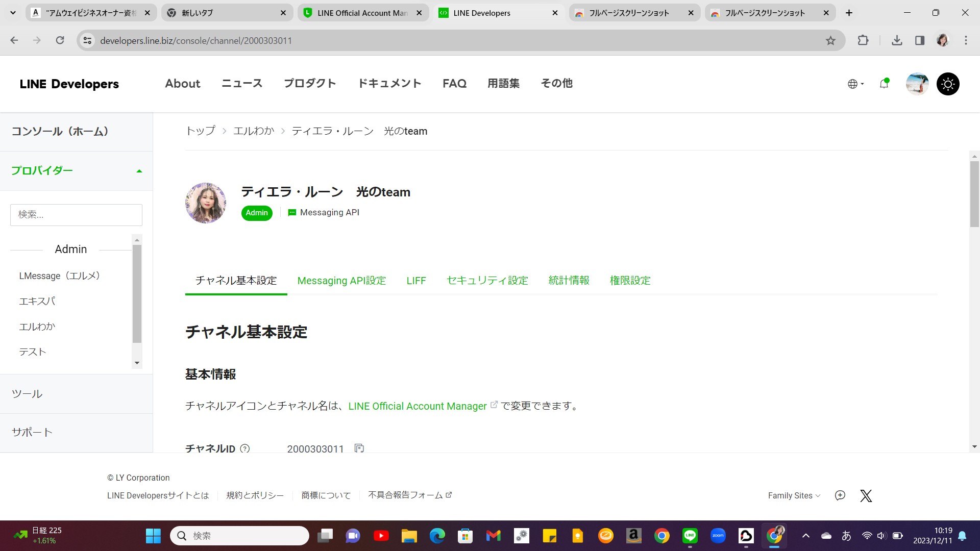This screenshot has width=980, height=551.
Task: Open the 統計情報 tab
Action: (x=569, y=281)
